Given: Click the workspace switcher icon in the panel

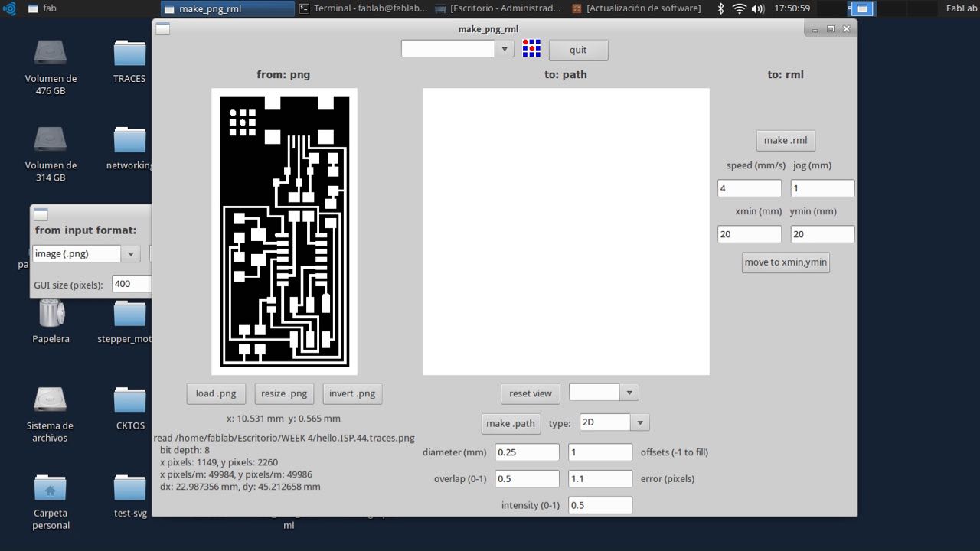Looking at the screenshot, I should 861,8.
